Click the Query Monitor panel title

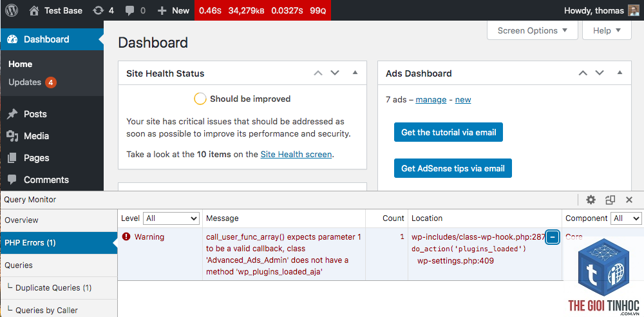coord(30,200)
